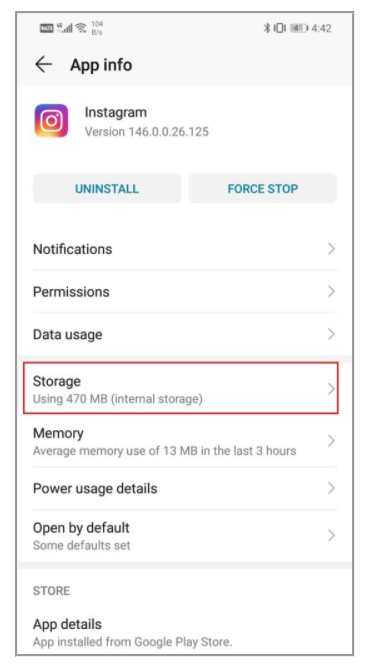Open the Open by default setting
Screen dimensions: 370x671
click(185, 535)
